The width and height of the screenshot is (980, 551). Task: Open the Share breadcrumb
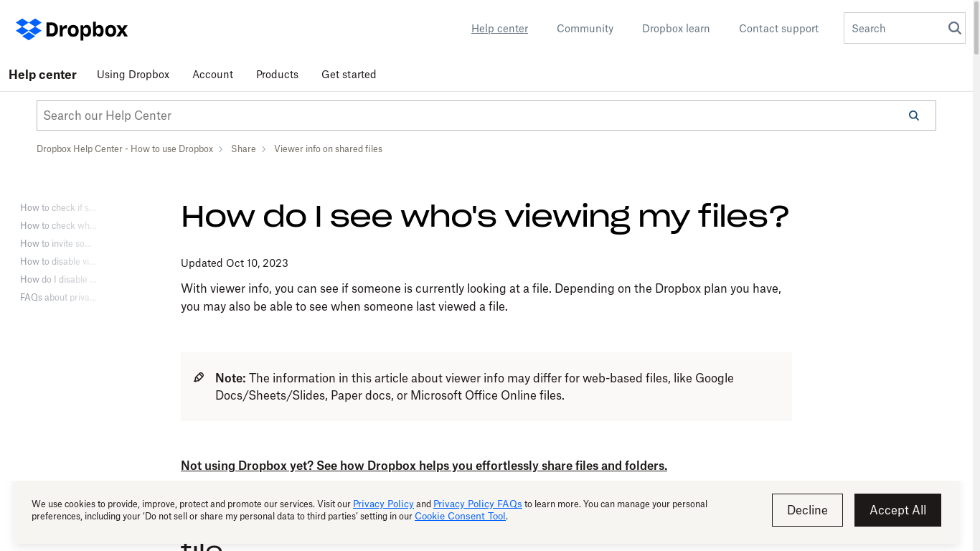click(243, 149)
